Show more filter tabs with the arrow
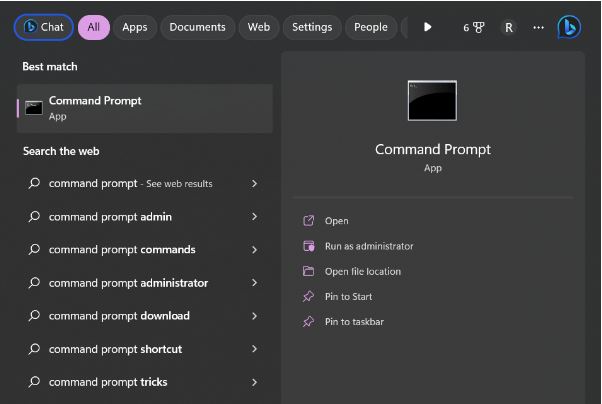 427,27
